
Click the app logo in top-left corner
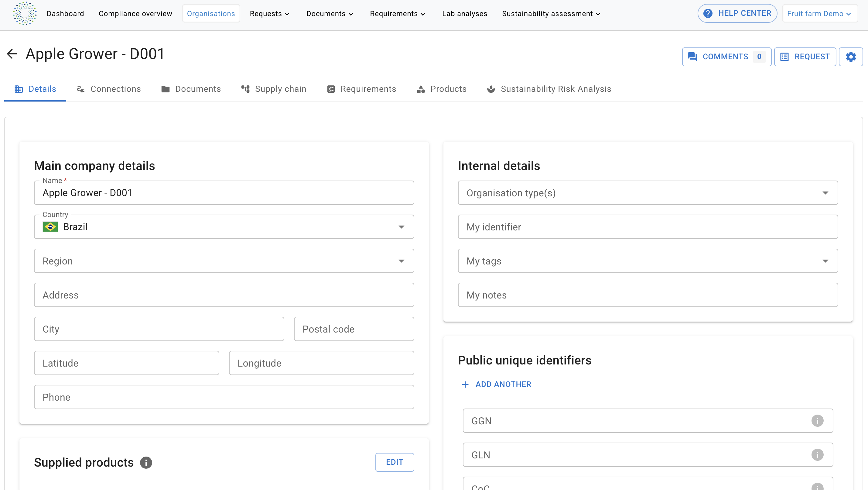tap(25, 13)
